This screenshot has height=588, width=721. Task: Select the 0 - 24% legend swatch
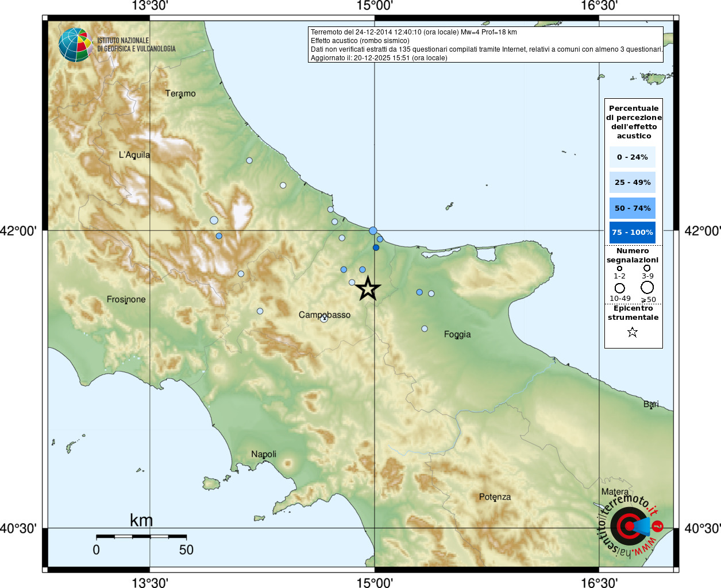click(x=632, y=157)
